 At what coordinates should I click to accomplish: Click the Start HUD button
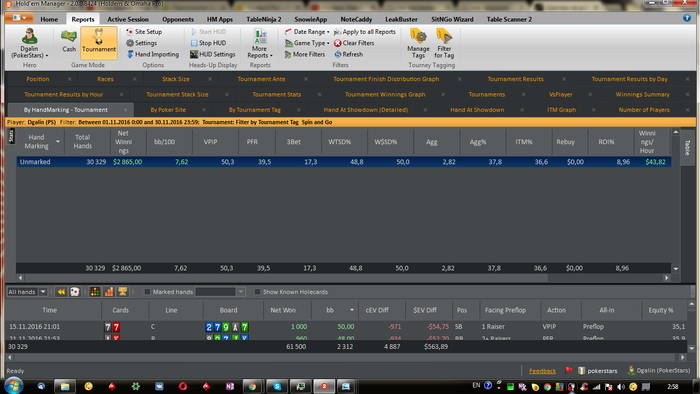pos(208,32)
